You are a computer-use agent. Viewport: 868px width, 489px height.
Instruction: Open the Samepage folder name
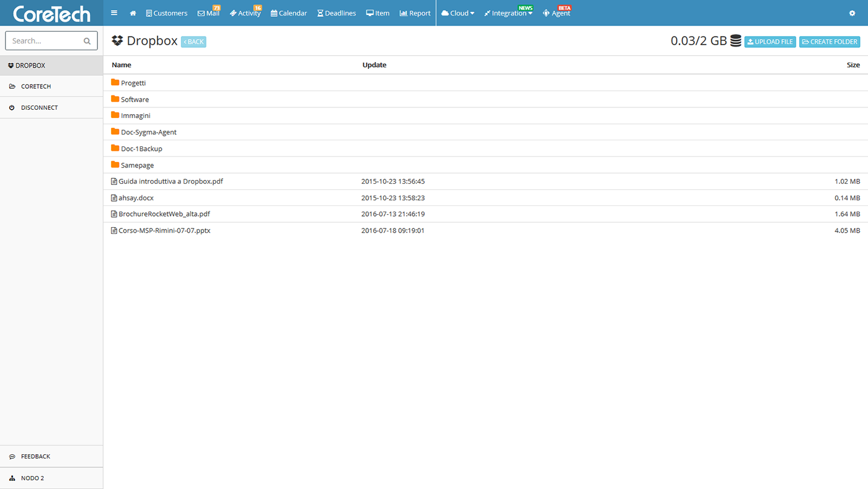[137, 165]
